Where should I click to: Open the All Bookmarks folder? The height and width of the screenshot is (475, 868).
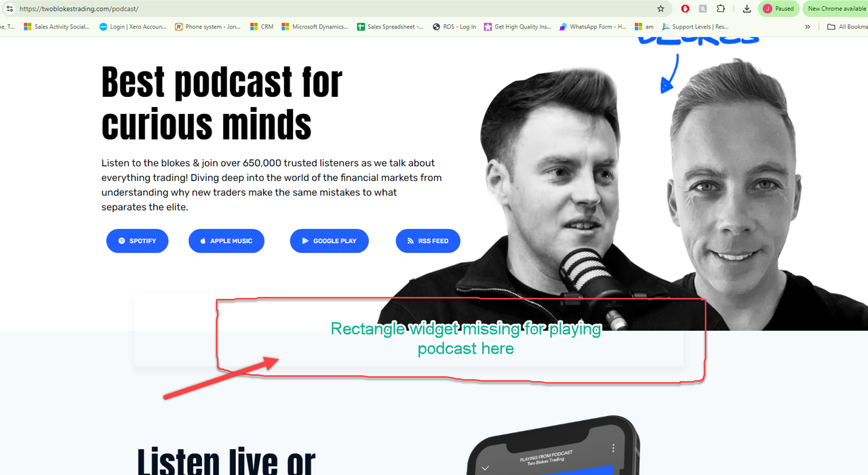[x=847, y=27]
